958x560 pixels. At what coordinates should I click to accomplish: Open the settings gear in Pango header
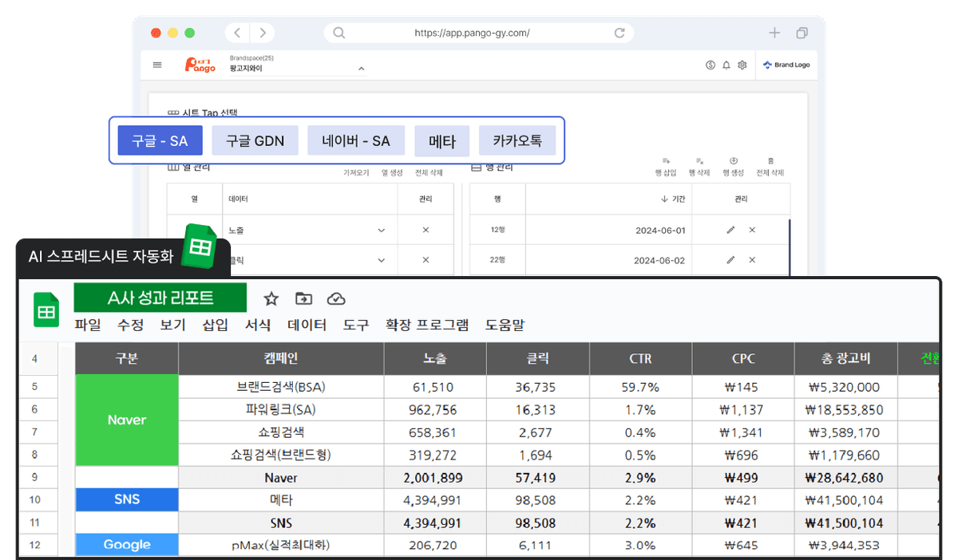pos(742,65)
